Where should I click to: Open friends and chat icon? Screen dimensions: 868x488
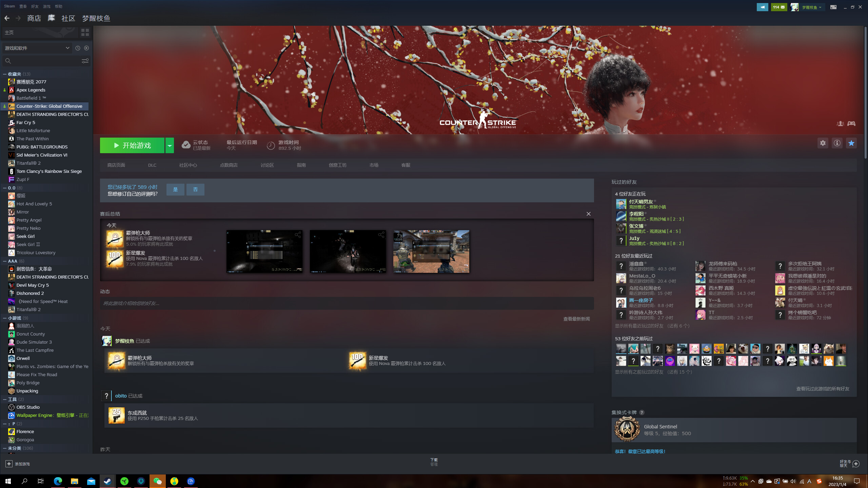click(856, 464)
